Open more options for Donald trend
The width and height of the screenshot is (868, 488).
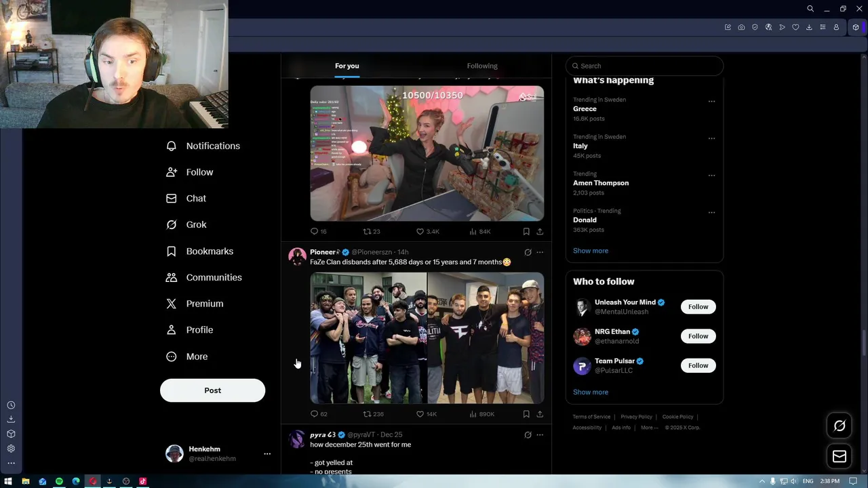pos(711,212)
